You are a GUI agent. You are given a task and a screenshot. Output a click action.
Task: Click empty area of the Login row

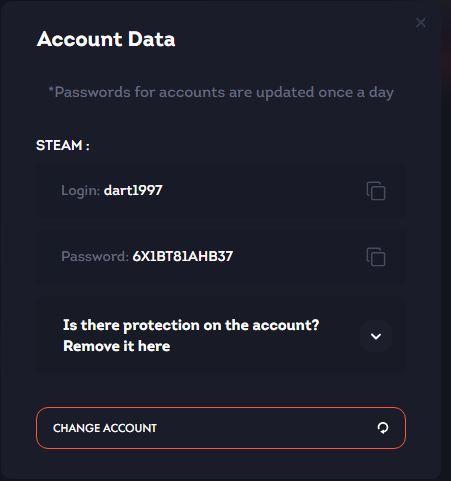click(x=263, y=191)
